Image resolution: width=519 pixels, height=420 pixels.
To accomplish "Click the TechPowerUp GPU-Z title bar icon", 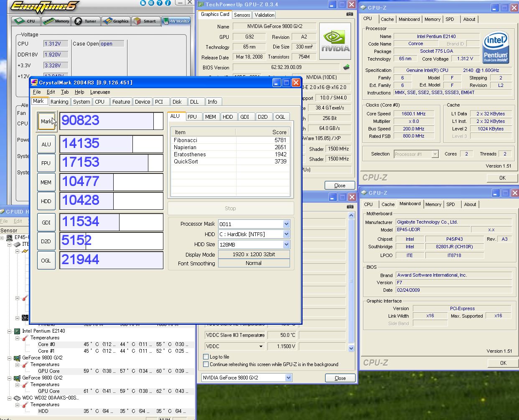I will point(201,5).
